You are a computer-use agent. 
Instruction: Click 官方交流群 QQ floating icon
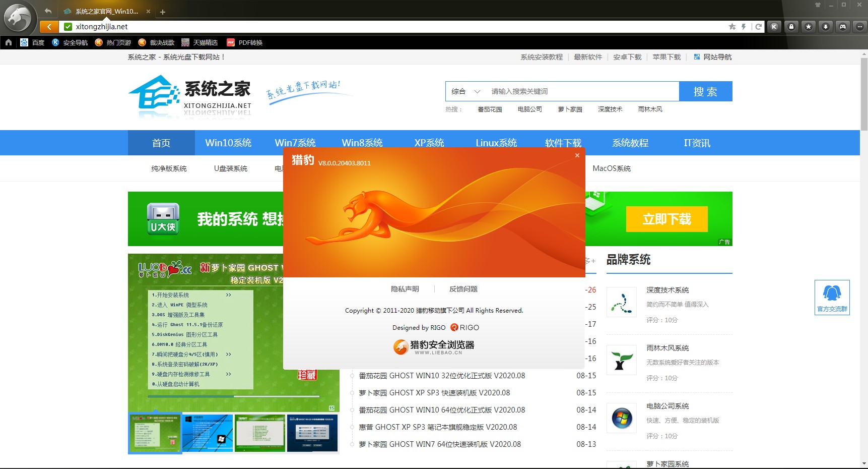(x=832, y=298)
